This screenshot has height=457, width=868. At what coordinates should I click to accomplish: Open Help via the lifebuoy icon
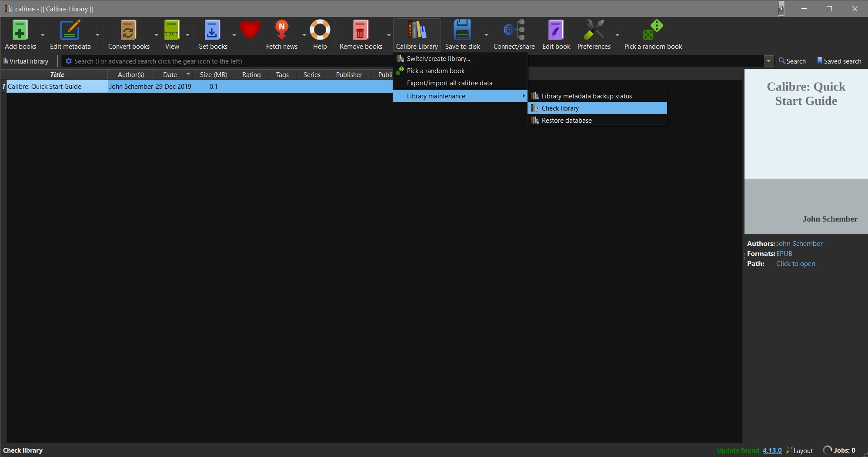[x=320, y=30]
